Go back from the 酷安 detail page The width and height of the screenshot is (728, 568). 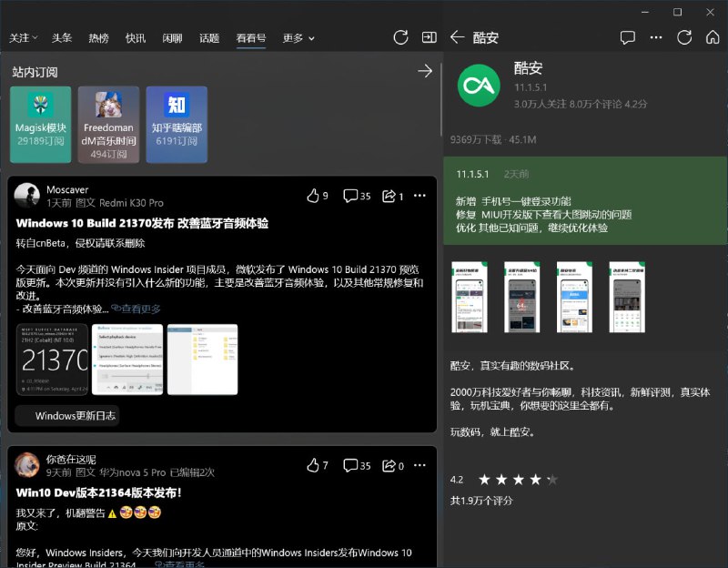coord(455,38)
